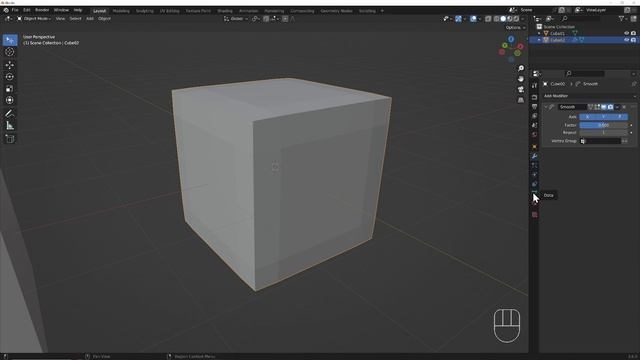Click the viewport zoom magnifier icon
Screen dimensions: 640x360
pos(521,68)
